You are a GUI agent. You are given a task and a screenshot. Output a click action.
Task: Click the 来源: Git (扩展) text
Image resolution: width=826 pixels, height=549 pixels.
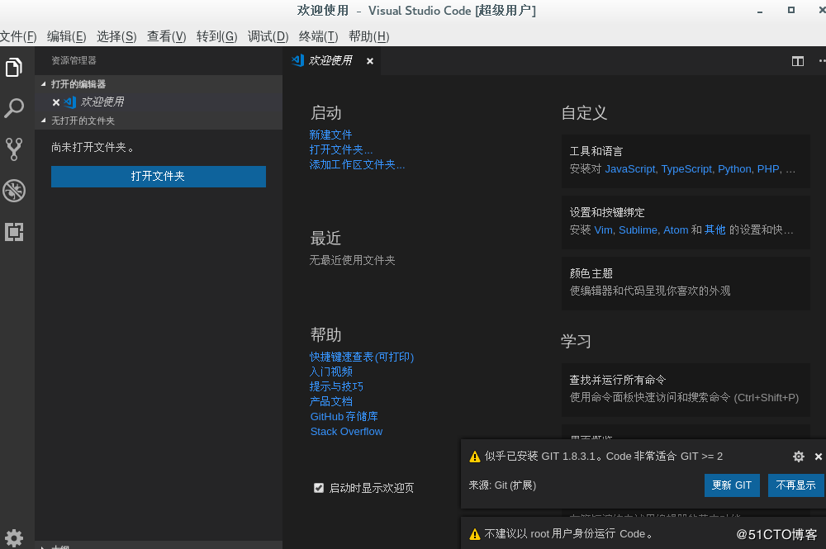[x=503, y=485]
